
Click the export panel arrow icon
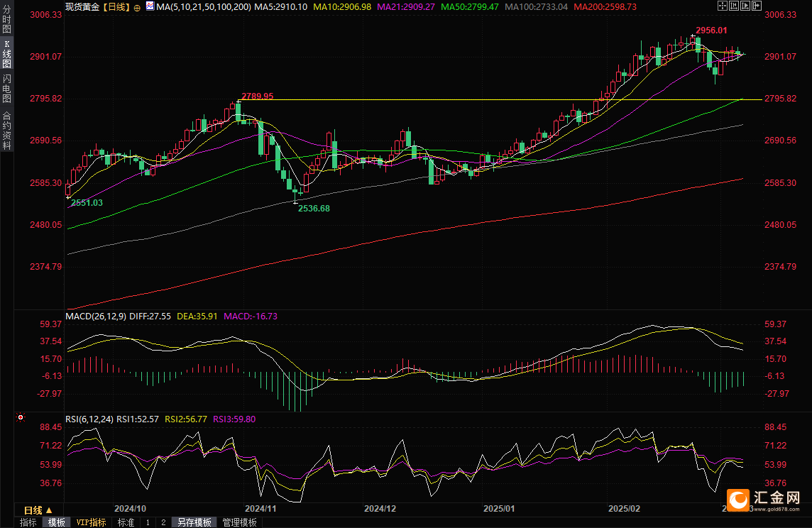click(757, 6)
